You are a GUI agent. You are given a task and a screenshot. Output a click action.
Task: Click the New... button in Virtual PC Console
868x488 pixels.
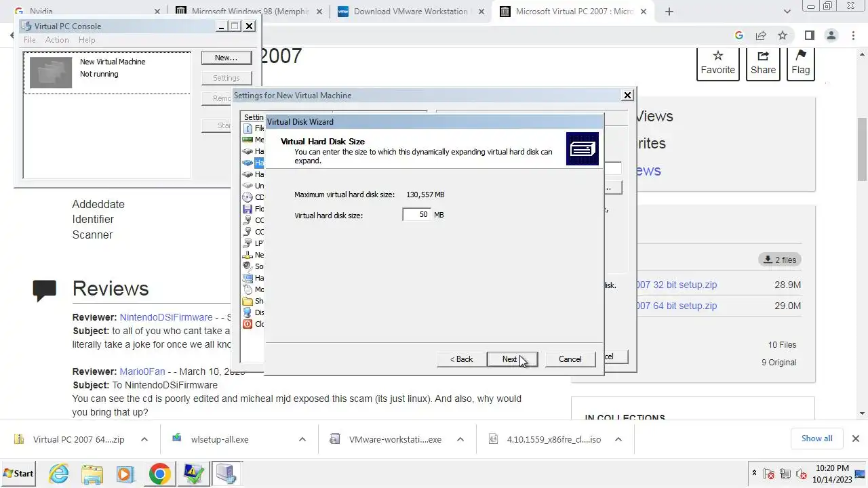tap(226, 58)
